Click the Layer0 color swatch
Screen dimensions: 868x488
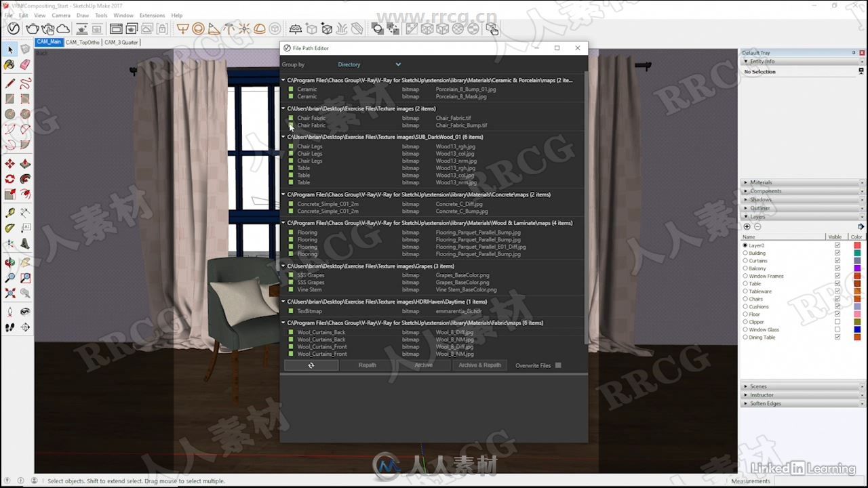857,245
